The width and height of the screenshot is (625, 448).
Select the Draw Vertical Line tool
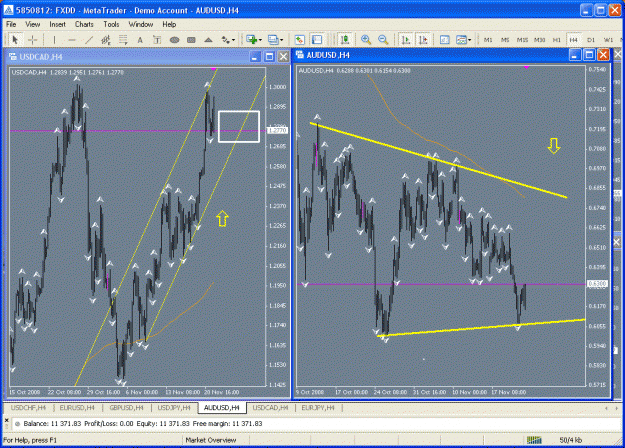[x=54, y=39]
